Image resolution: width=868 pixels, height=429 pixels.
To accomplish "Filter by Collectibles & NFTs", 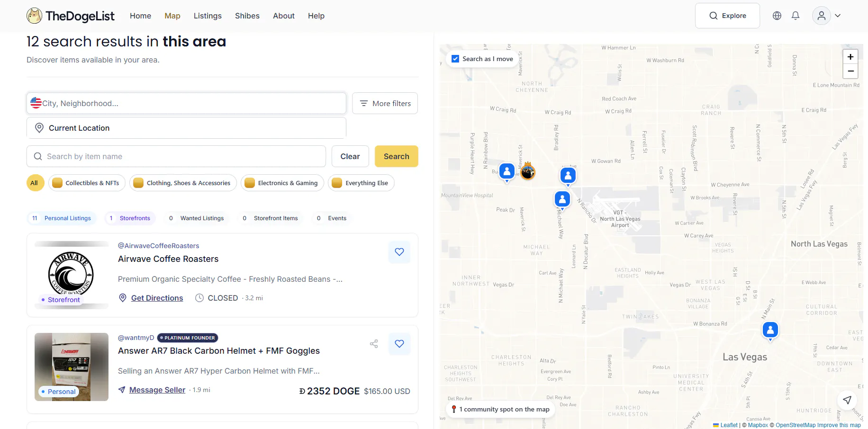I will pos(87,183).
